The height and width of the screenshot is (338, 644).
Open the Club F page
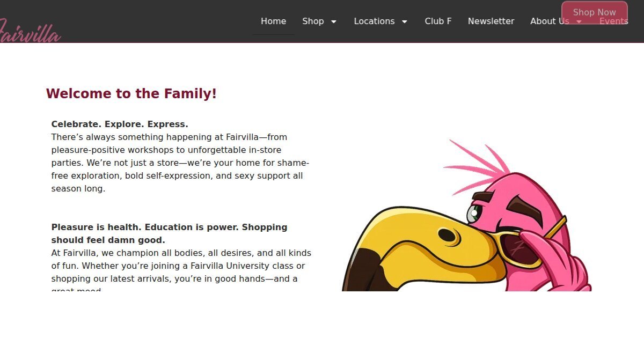click(438, 21)
